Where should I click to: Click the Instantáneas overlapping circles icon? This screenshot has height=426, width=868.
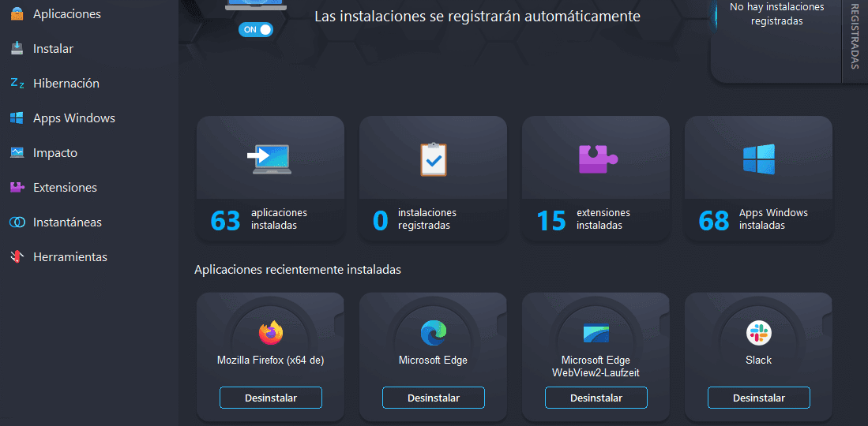pos(17,222)
